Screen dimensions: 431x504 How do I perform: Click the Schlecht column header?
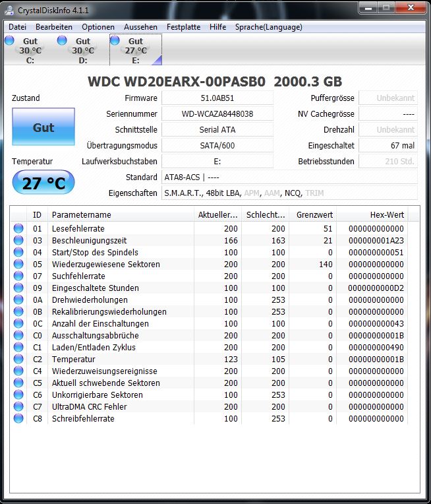coord(266,214)
